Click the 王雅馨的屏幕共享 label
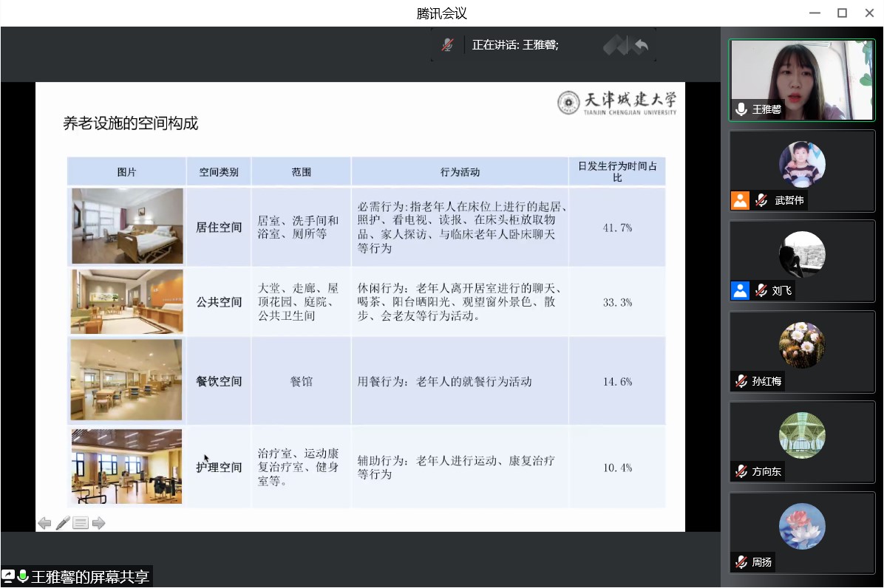Viewport: 884px width, 588px height. coord(90,576)
